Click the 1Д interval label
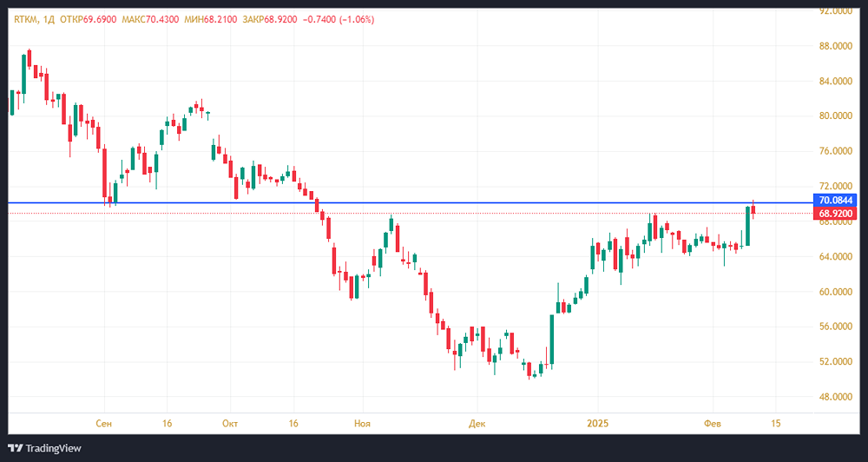This screenshot has height=462, width=868. (x=49, y=19)
